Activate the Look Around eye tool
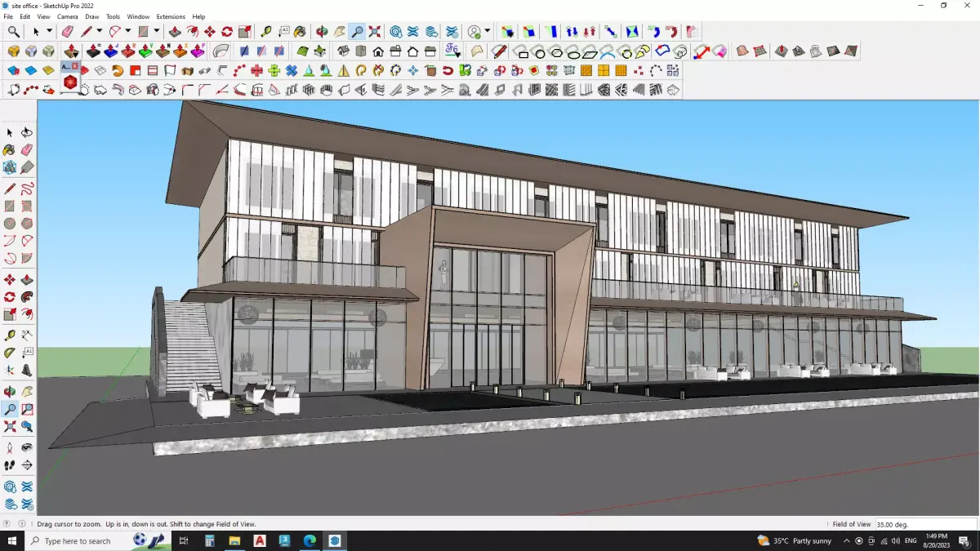 (27, 447)
